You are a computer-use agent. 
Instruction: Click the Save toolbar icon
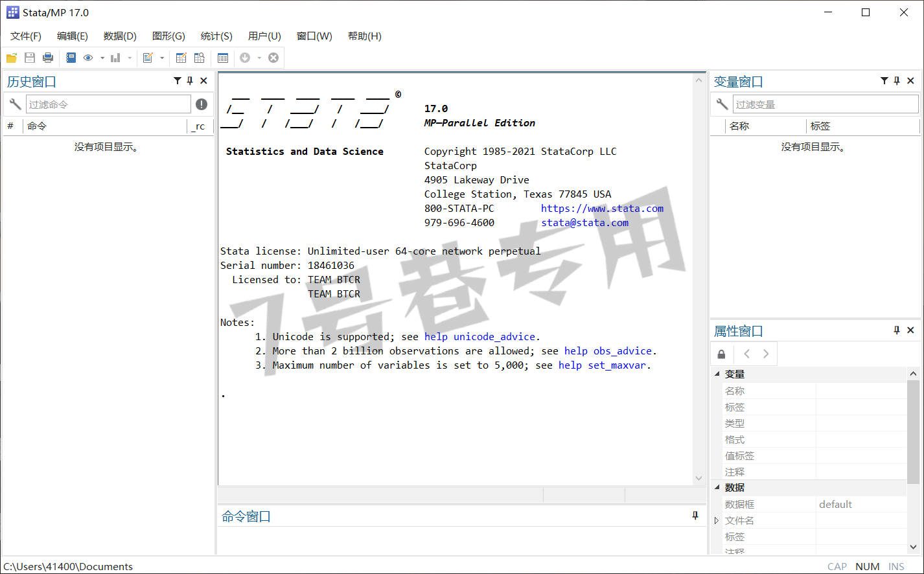click(30, 58)
